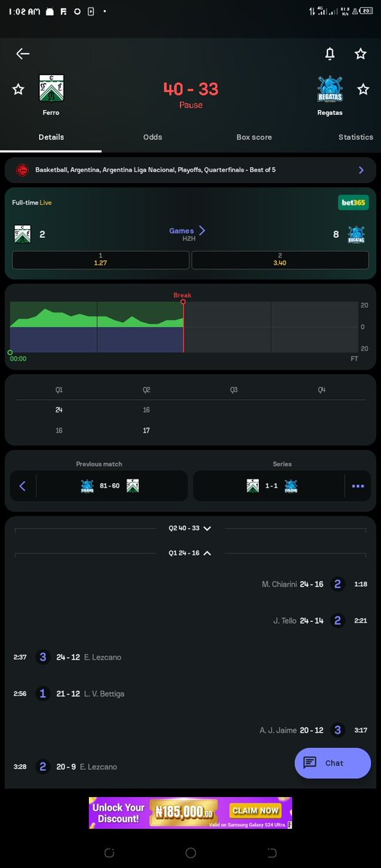Screen dimensions: 381x868
Task: Open match notifications bell
Action: pos(330,54)
